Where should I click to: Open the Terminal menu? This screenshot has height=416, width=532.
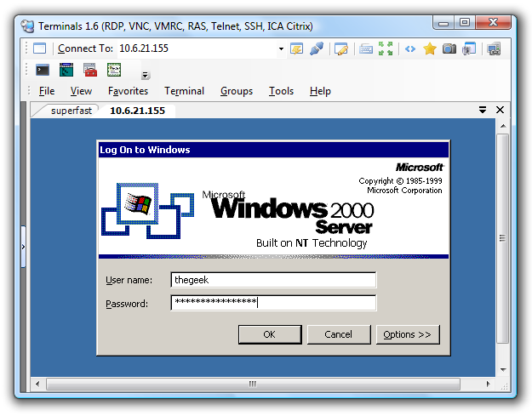(x=184, y=91)
